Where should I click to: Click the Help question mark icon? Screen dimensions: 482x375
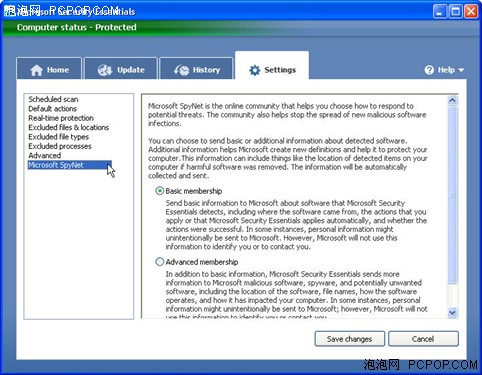pyautogui.click(x=429, y=70)
